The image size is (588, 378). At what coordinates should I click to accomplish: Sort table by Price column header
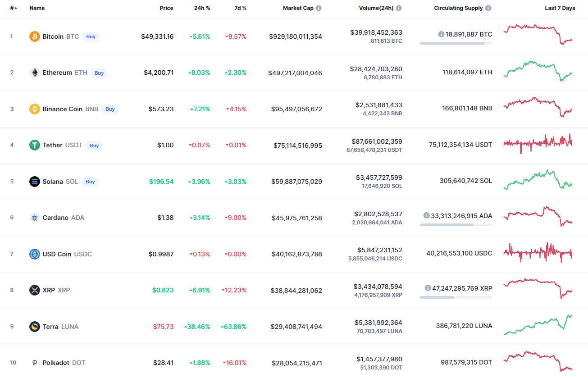(166, 8)
